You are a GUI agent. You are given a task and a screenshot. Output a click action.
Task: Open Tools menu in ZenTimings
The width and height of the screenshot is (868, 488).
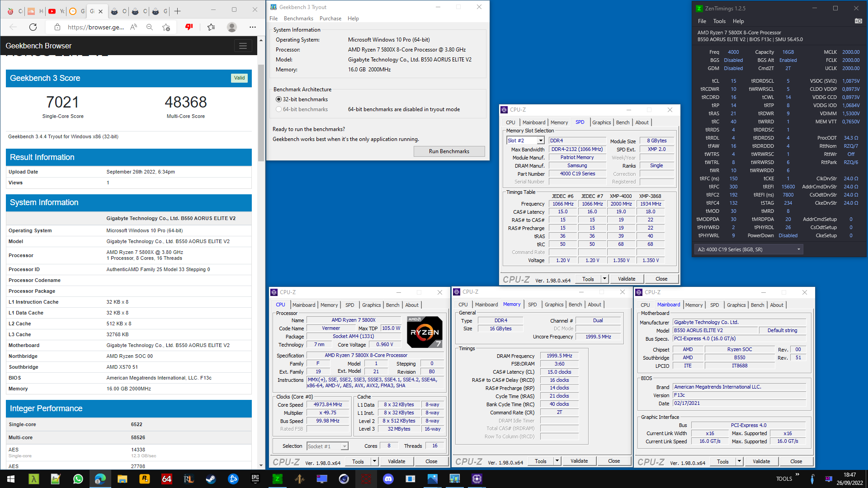719,21
